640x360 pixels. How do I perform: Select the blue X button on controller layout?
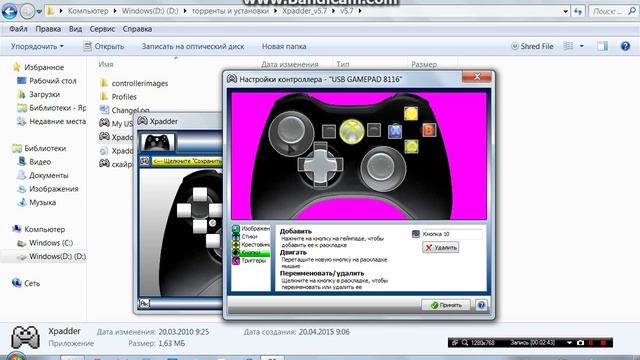pyautogui.click(x=395, y=131)
